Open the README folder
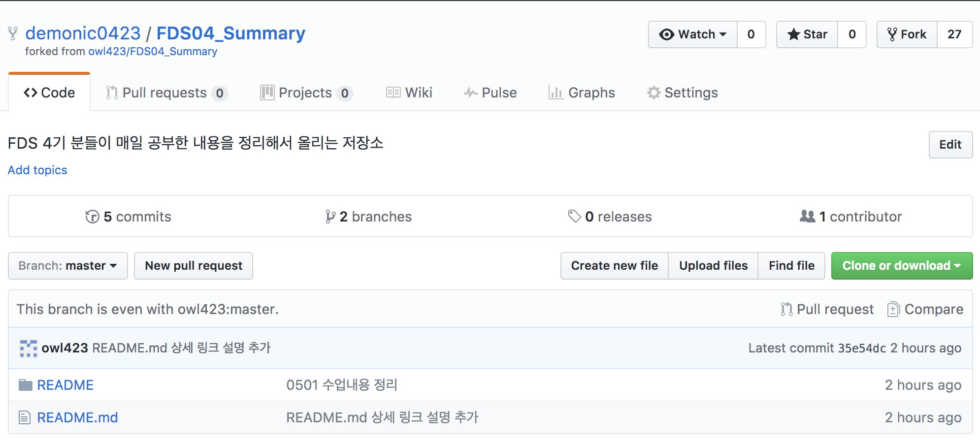The height and width of the screenshot is (443, 980). (x=65, y=385)
